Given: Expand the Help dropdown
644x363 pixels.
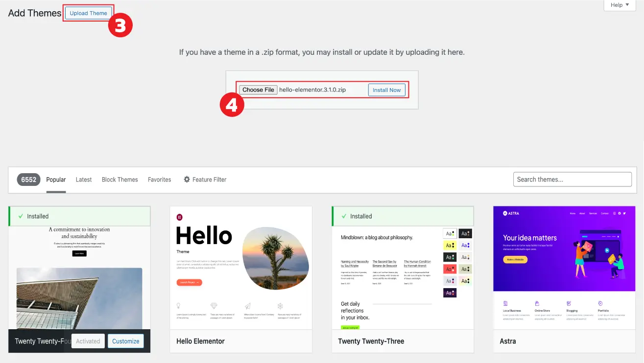Looking at the screenshot, I should [x=620, y=5].
